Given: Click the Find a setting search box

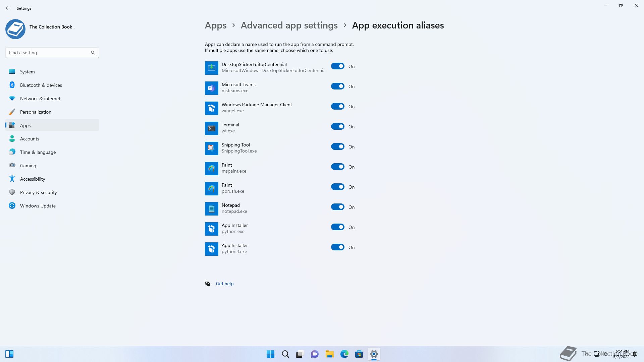Looking at the screenshot, I should tap(49, 53).
